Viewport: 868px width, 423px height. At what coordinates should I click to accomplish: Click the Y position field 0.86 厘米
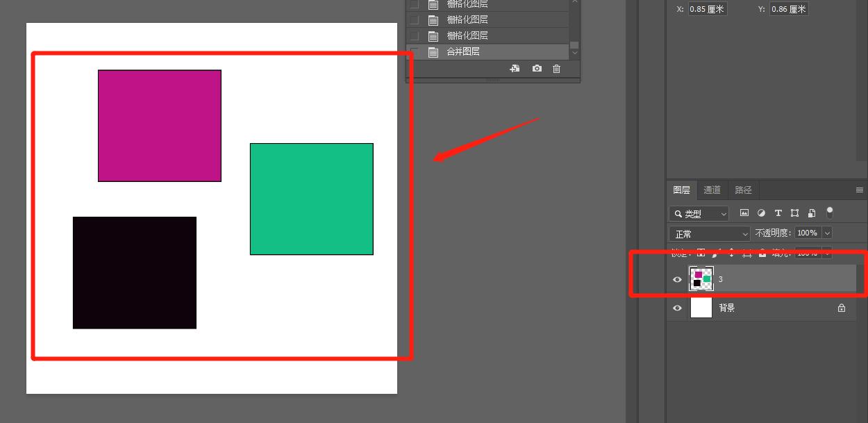(x=789, y=9)
